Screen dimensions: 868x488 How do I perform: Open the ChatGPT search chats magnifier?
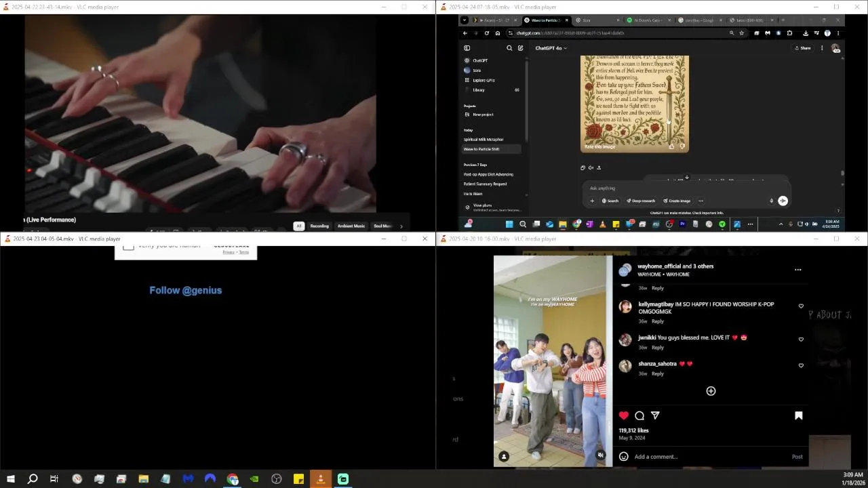[x=509, y=48]
